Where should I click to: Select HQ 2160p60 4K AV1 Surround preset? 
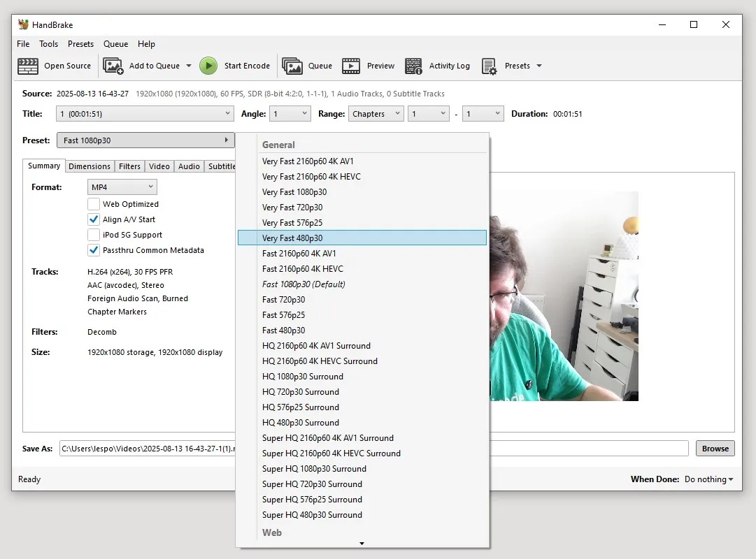tap(362, 346)
